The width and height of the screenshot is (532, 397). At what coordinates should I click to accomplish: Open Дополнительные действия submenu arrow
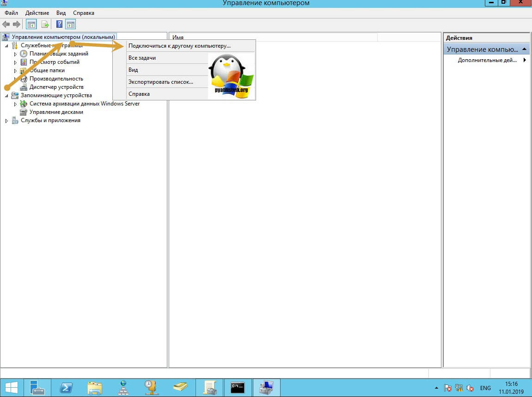click(525, 60)
